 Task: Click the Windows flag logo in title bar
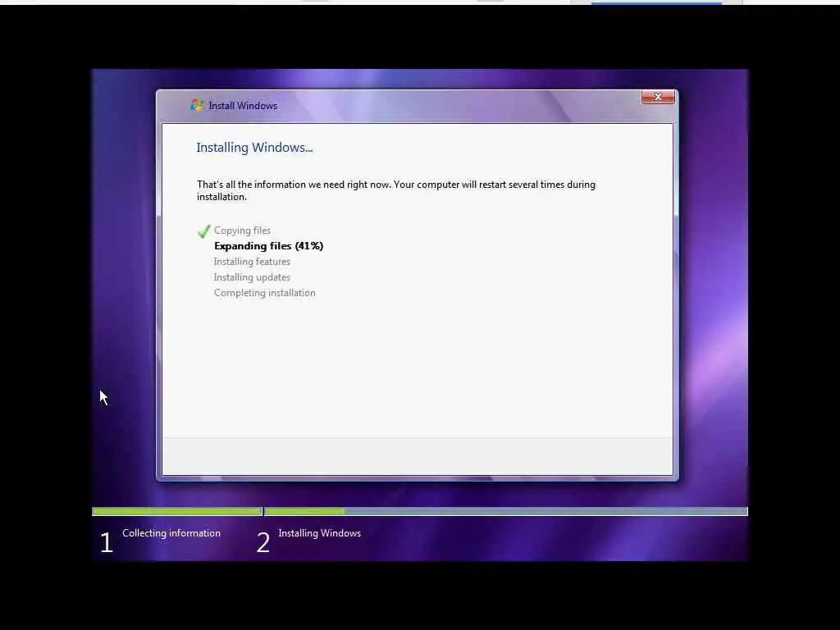click(197, 105)
